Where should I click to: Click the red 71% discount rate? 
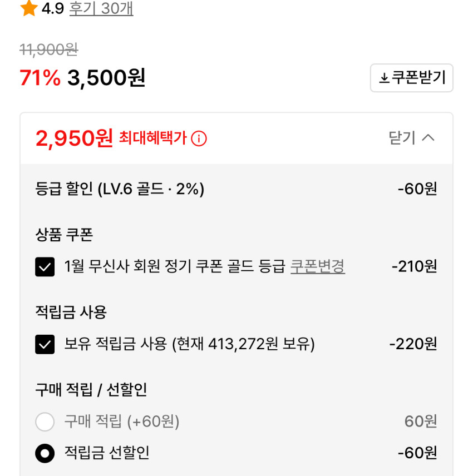pyautogui.click(x=40, y=78)
